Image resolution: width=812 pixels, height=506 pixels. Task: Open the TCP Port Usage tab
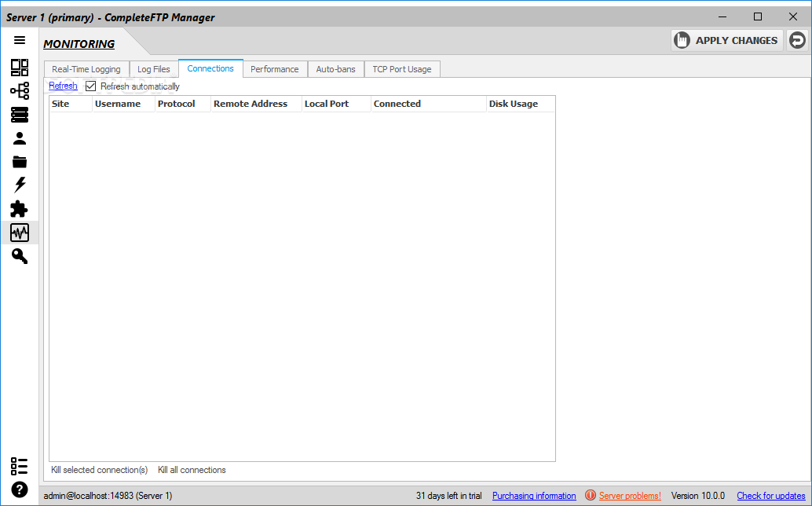402,69
